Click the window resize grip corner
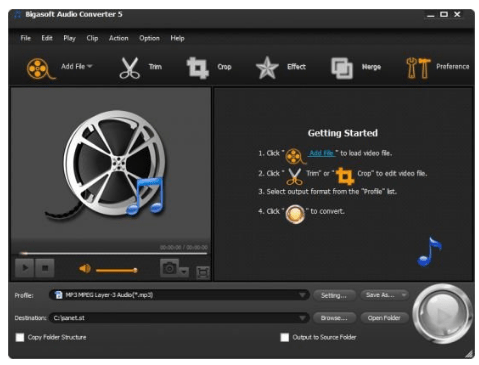The width and height of the screenshot is (479, 365). tap(470, 354)
